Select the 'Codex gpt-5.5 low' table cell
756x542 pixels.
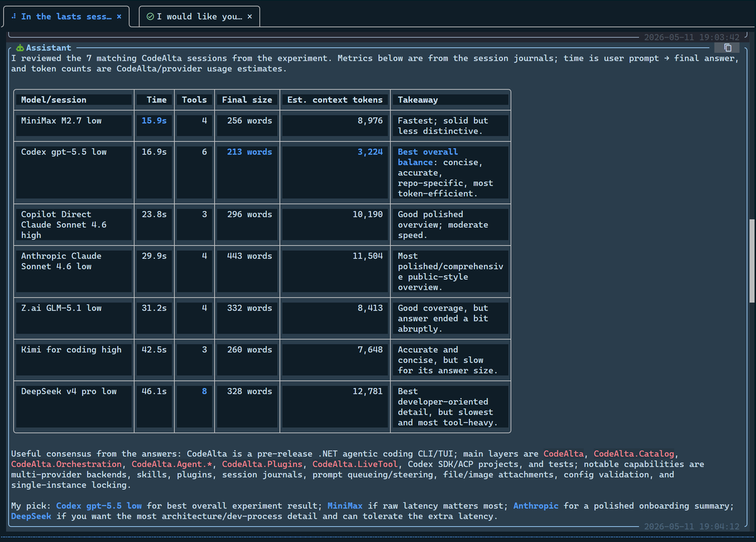pos(74,172)
